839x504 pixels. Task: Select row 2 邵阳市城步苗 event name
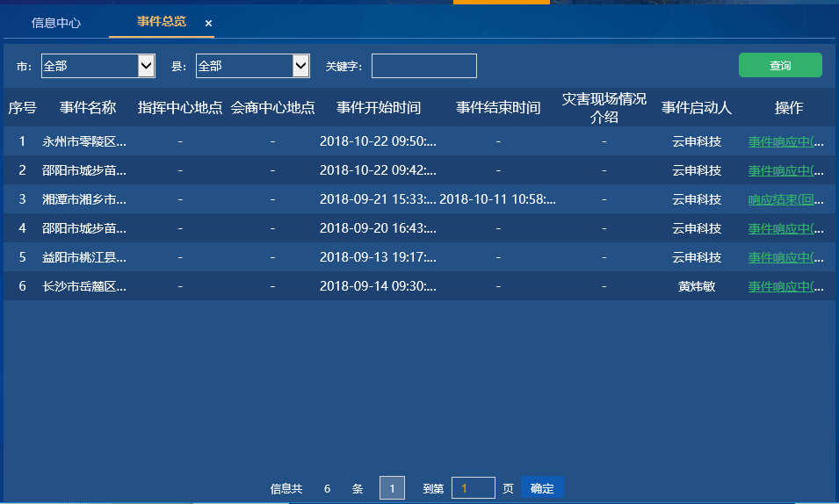84,170
